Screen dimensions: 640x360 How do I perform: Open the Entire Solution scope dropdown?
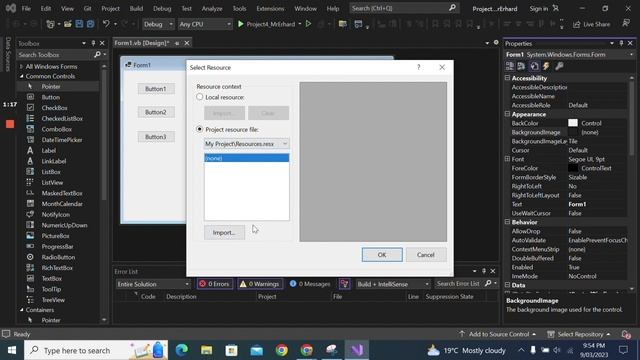[x=153, y=284]
